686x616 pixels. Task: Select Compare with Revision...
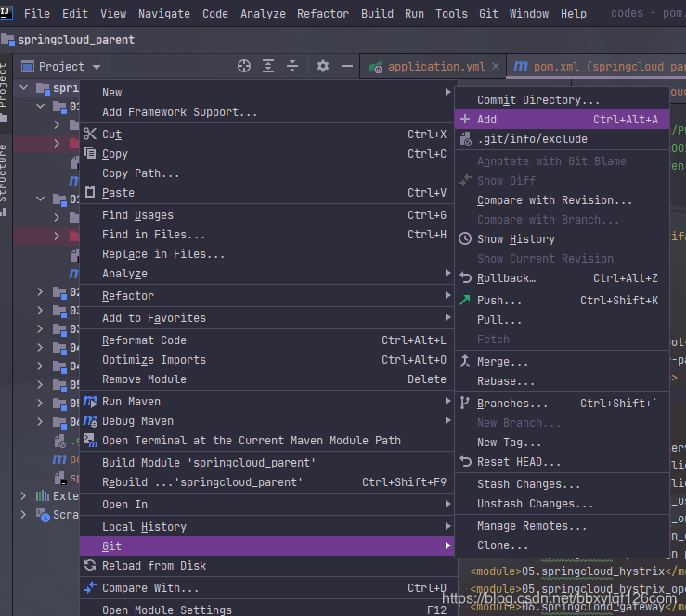tap(562, 199)
